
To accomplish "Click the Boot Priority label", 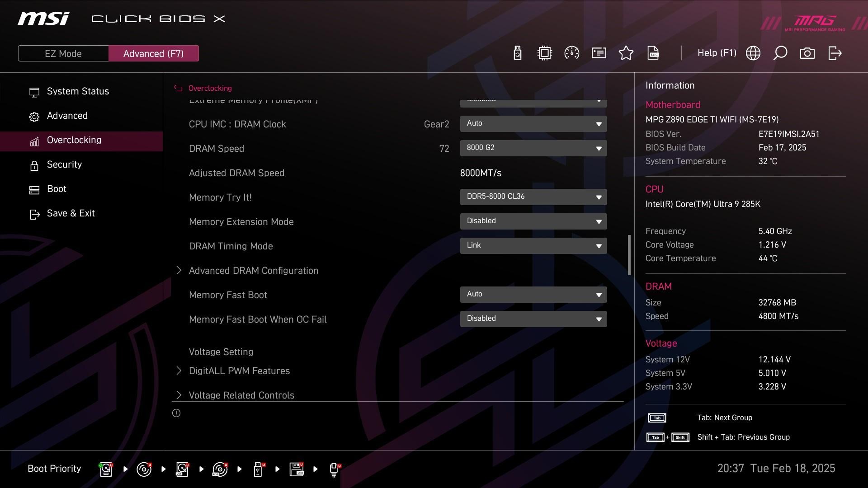I will click(x=54, y=469).
